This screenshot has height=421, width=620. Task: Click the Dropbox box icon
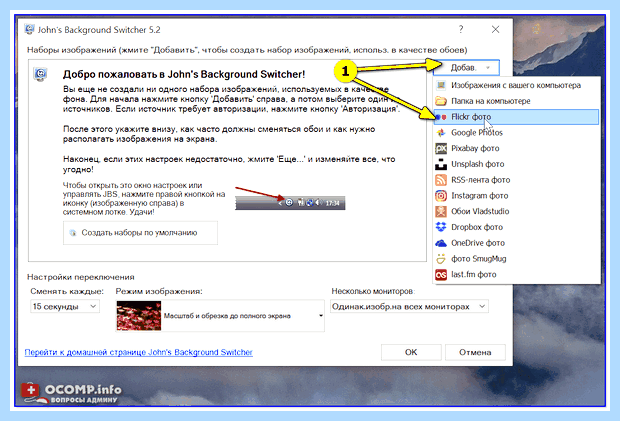point(441,227)
